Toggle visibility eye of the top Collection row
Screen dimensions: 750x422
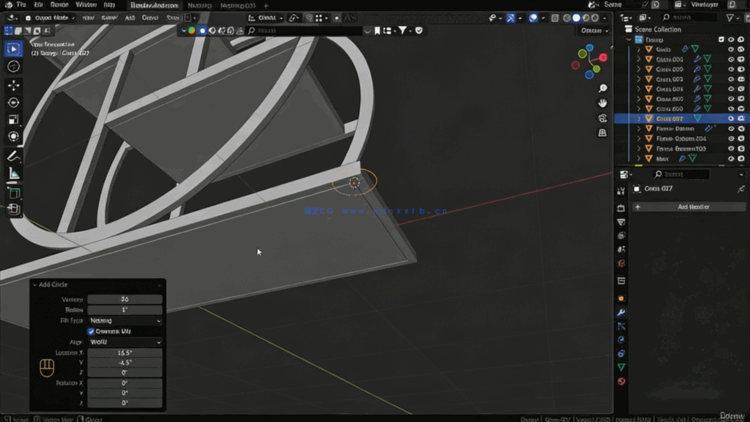point(730,40)
